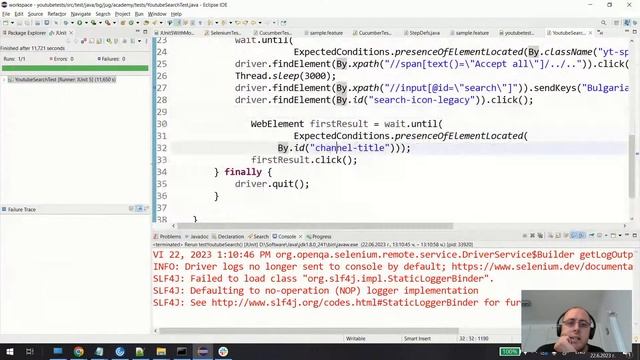The width and height of the screenshot is (640, 360).
Task: Toggle Word Wrap in Console toolbar
Action: [x=566, y=236]
